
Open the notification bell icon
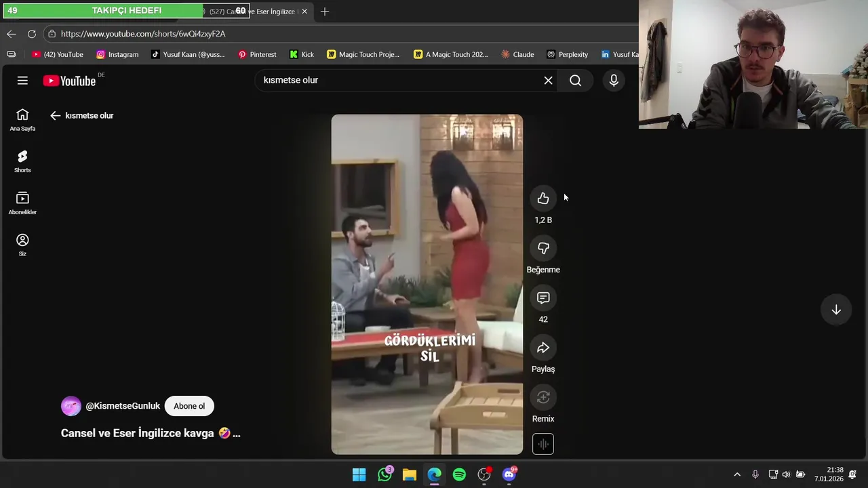(x=853, y=474)
